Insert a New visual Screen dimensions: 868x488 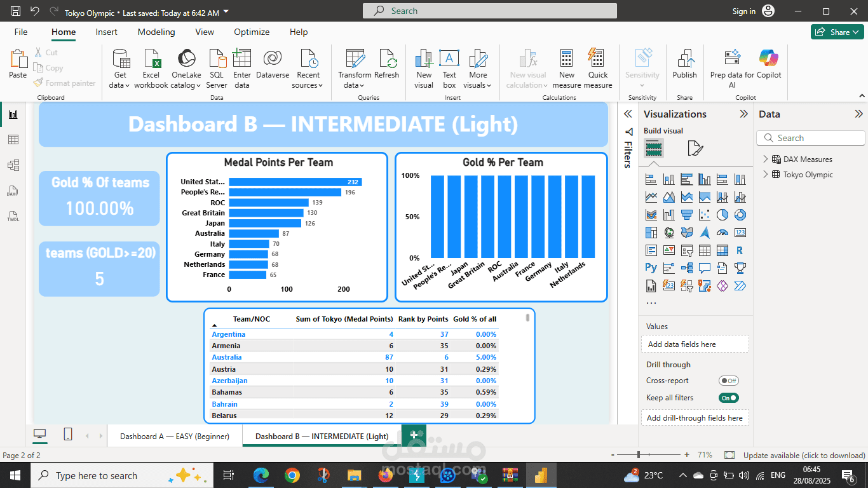[424, 69]
